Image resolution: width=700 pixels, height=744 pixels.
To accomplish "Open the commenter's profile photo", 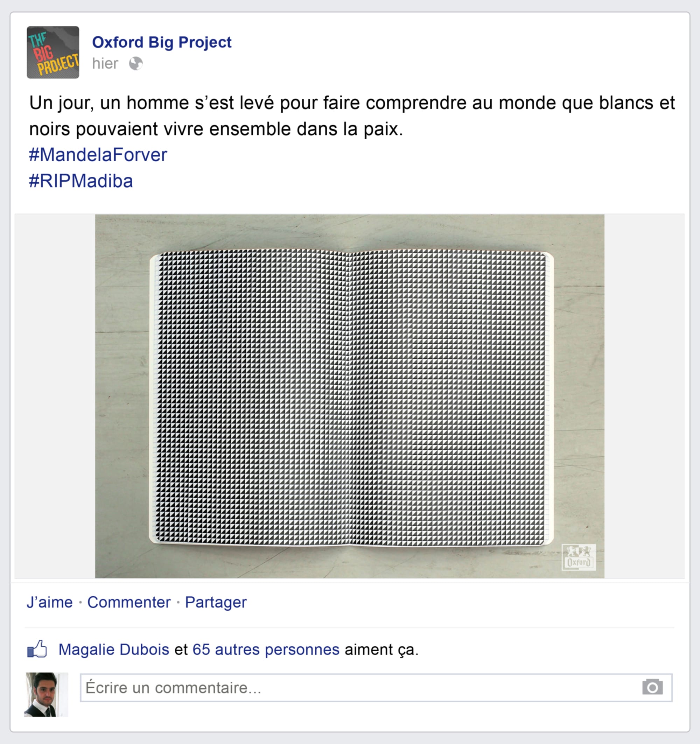I will (x=46, y=695).
